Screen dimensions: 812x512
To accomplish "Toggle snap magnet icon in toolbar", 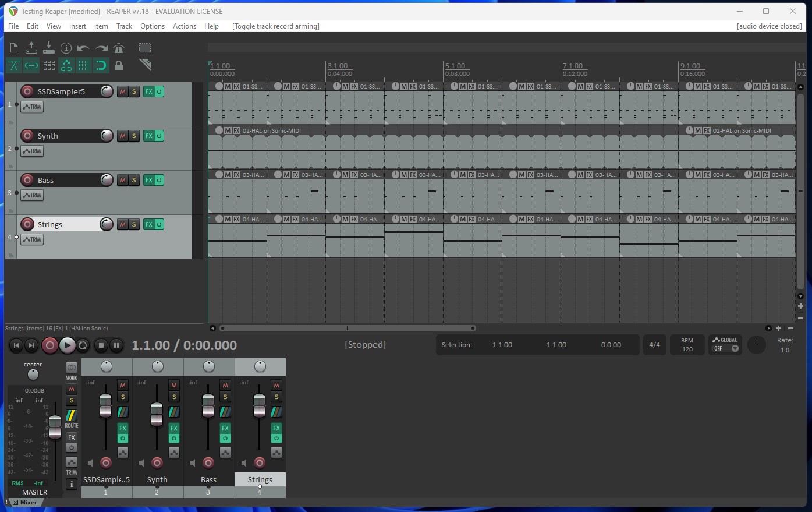I will point(101,65).
